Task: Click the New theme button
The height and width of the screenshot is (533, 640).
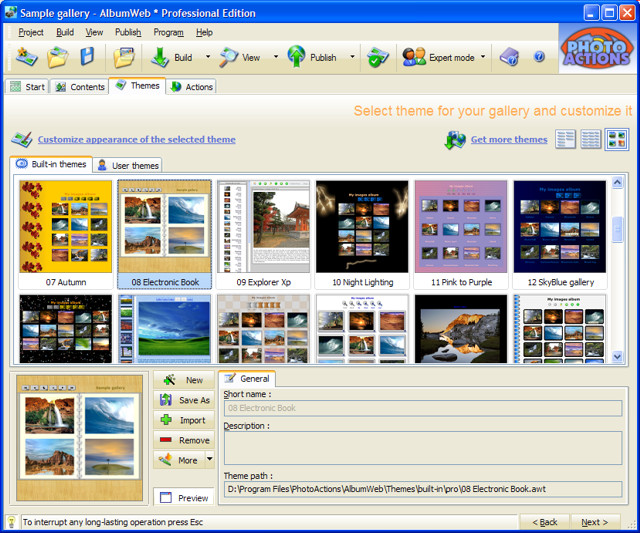Action: (184, 380)
